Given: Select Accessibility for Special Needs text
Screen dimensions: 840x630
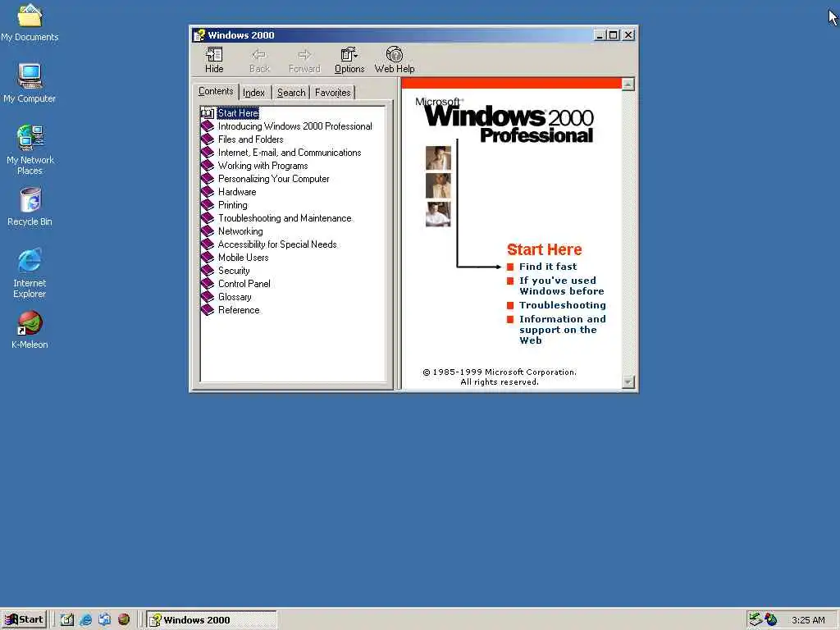Looking at the screenshot, I should pos(277,244).
